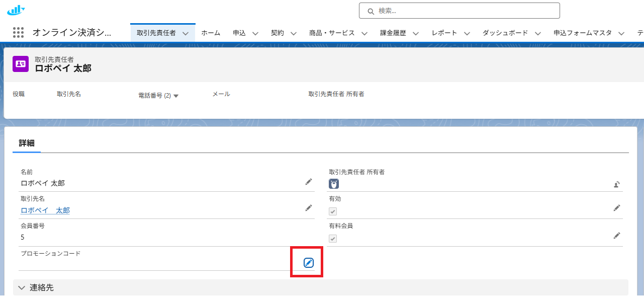Open the ダッシュボード navigation tab
644x299 pixels.
point(505,33)
